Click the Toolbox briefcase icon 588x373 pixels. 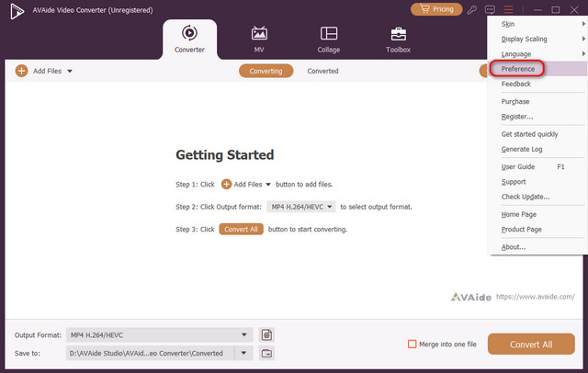point(398,33)
